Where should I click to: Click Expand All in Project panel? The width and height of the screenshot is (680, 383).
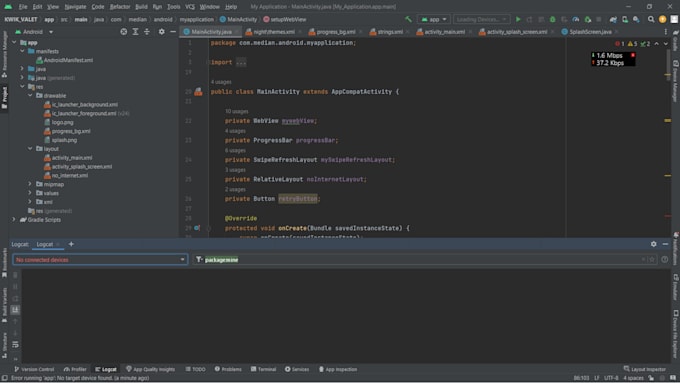tap(135, 32)
